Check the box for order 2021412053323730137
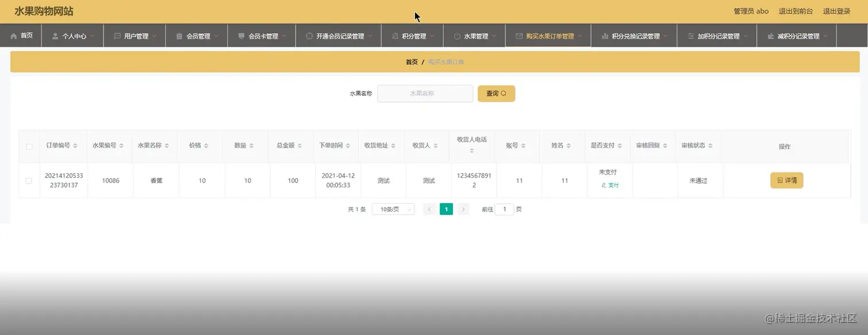This screenshot has width=868, height=335. pos(29,181)
